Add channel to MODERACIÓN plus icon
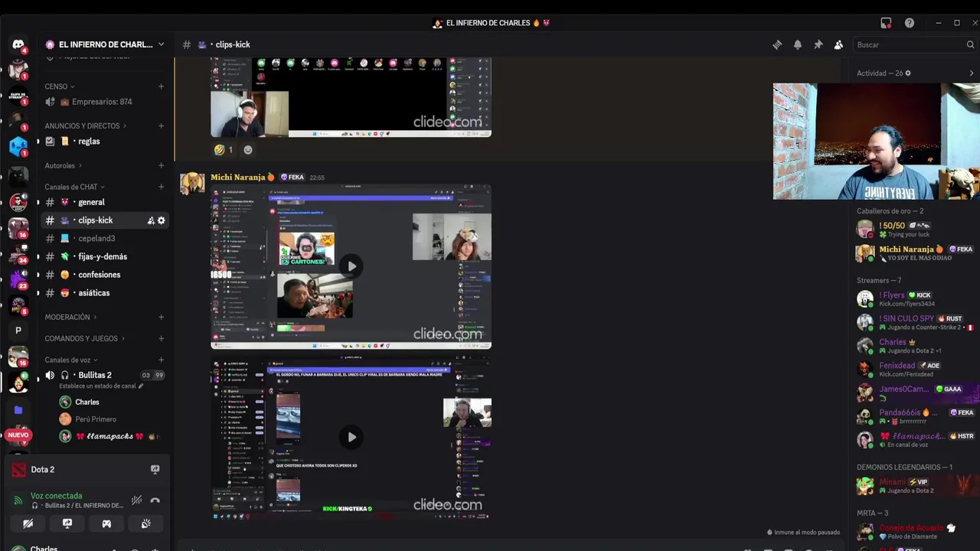The height and width of the screenshot is (551, 980). click(161, 317)
